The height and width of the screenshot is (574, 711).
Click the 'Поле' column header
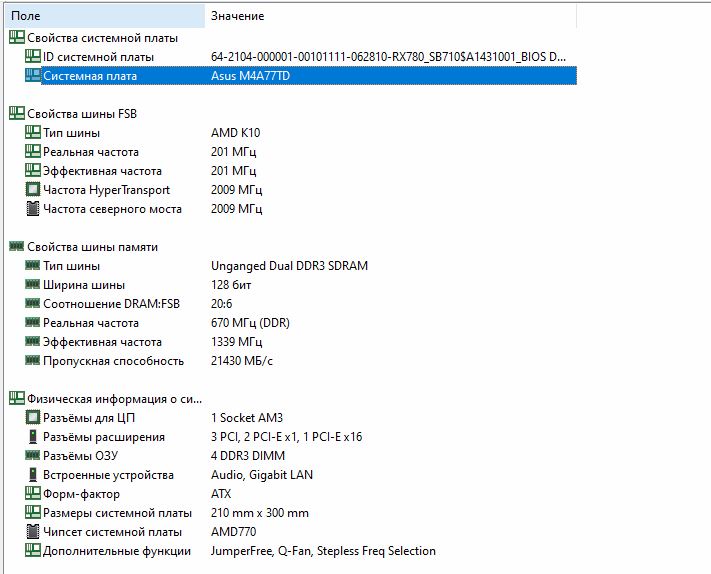tap(105, 16)
